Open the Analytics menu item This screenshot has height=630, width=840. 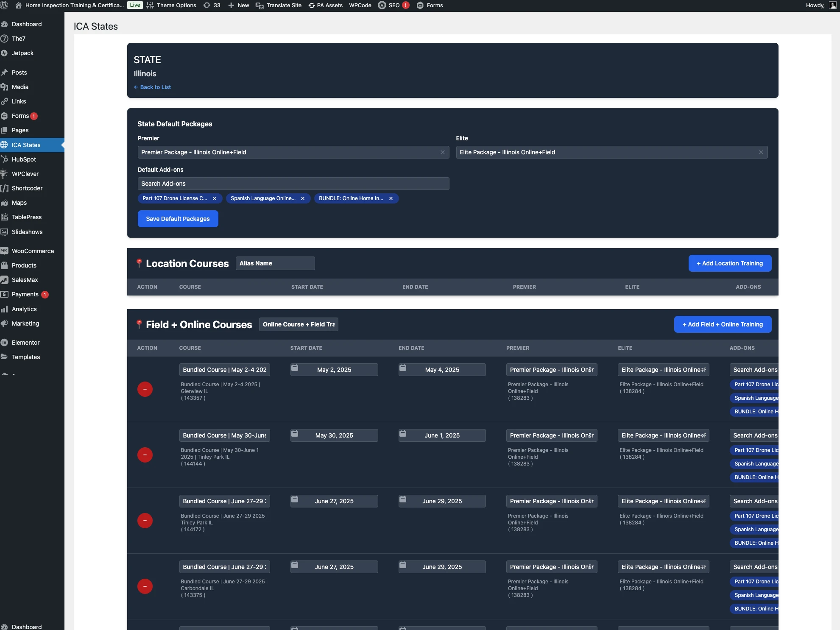click(x=24, y=309)
